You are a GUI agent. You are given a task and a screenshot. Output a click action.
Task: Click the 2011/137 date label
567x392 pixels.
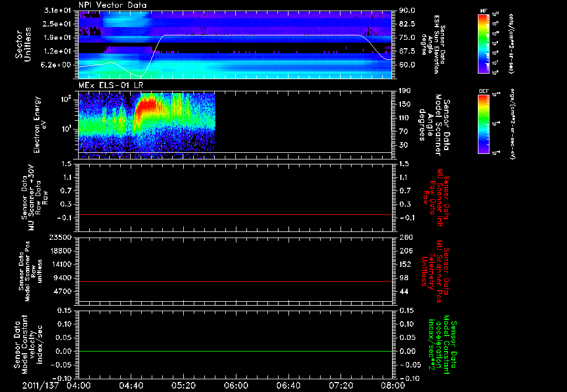point(40,385)
